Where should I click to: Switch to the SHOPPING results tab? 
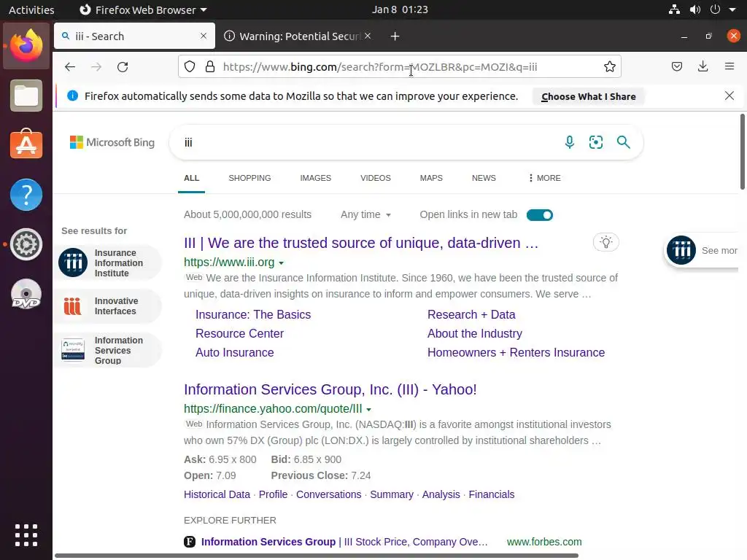(249, 178)
